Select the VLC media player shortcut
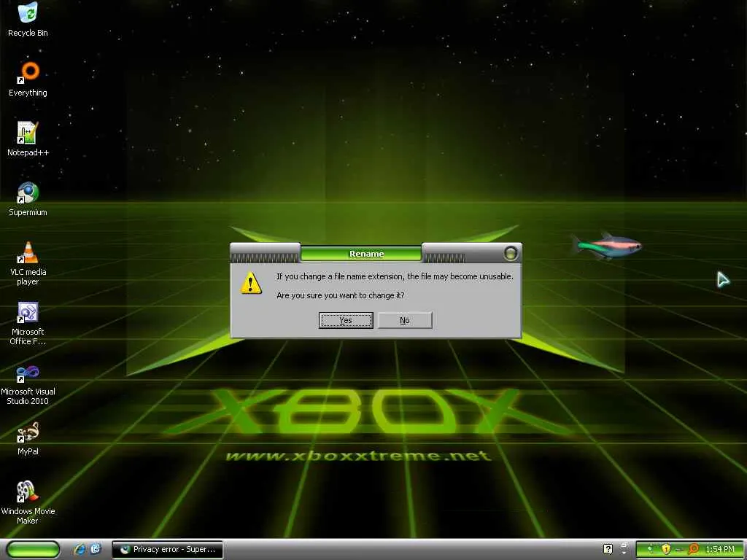 [28, 264]
